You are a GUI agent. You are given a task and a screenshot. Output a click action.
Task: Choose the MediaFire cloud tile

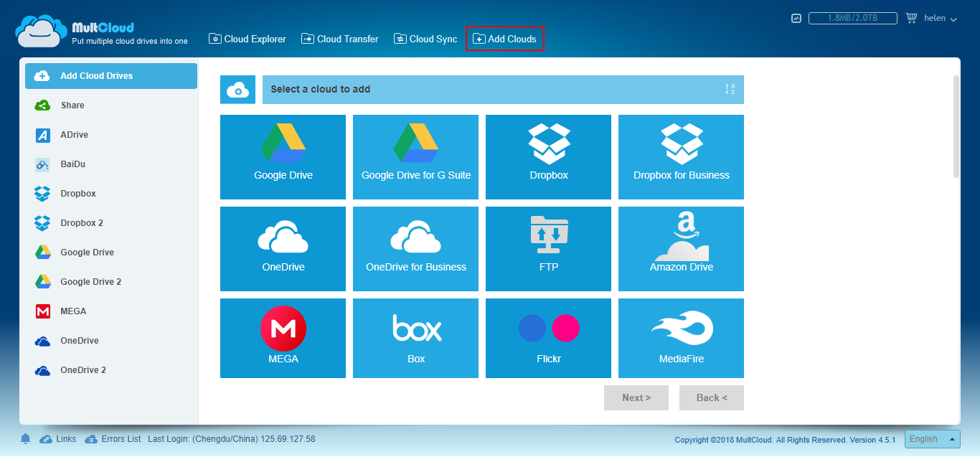click(x=681, y=338)
